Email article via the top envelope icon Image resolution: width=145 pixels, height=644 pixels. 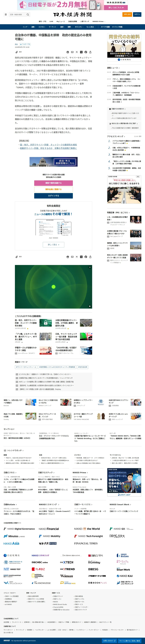pos(72,52)
